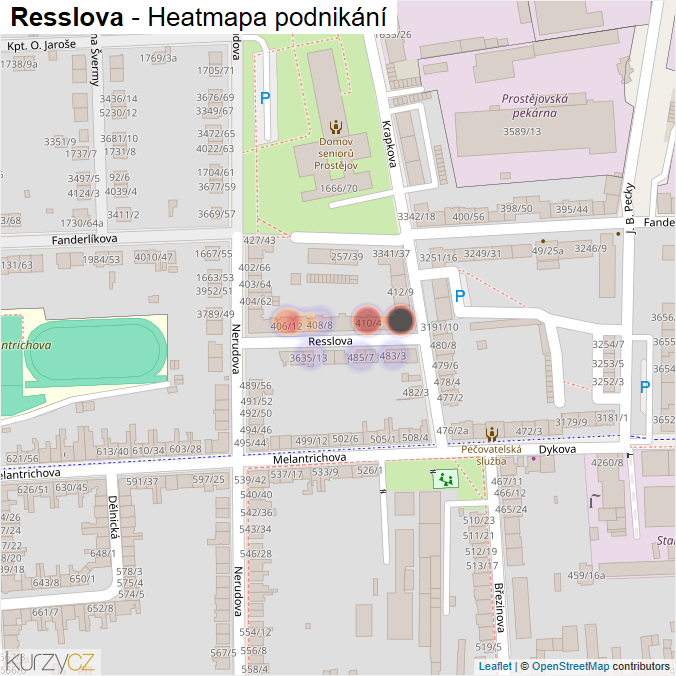This screenshot has height=676, width=676.
Task: Click the Kpt. O. Jaroše street label
Action: click(x=41, y=45)
